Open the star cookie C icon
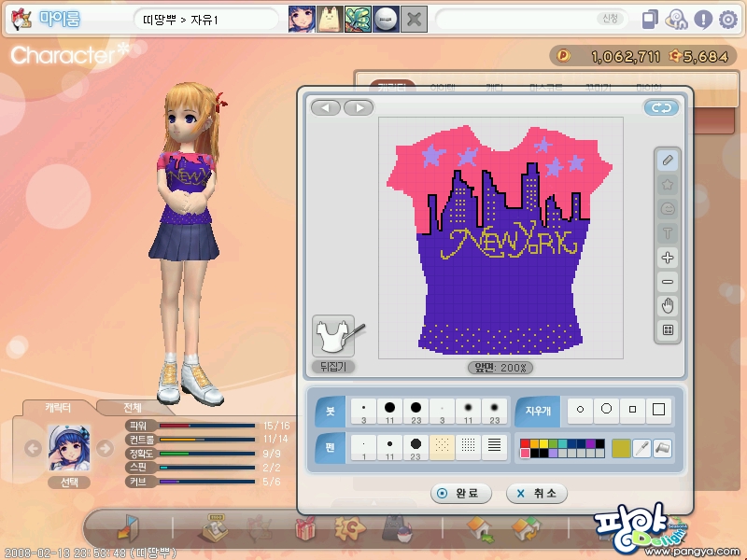The width and height of the screenshot is (747, 560). click(x=350, y=528)
